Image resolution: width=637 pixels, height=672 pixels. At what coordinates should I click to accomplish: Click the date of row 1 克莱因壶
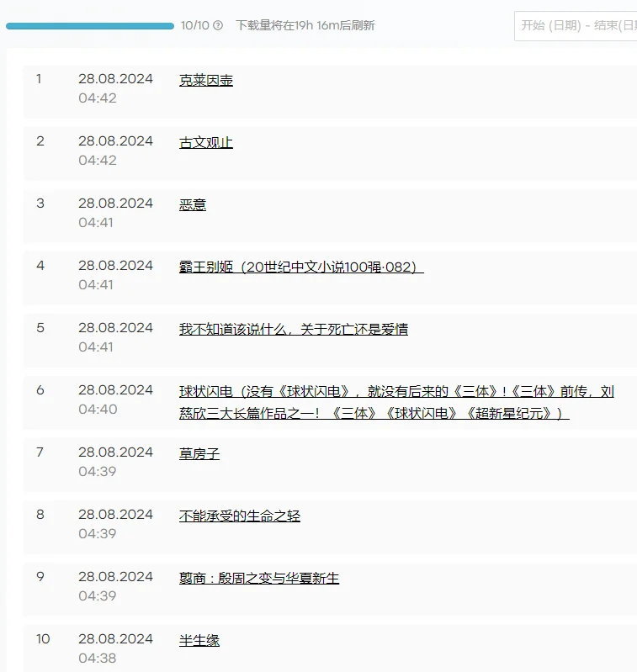click(x=115, y=79)
